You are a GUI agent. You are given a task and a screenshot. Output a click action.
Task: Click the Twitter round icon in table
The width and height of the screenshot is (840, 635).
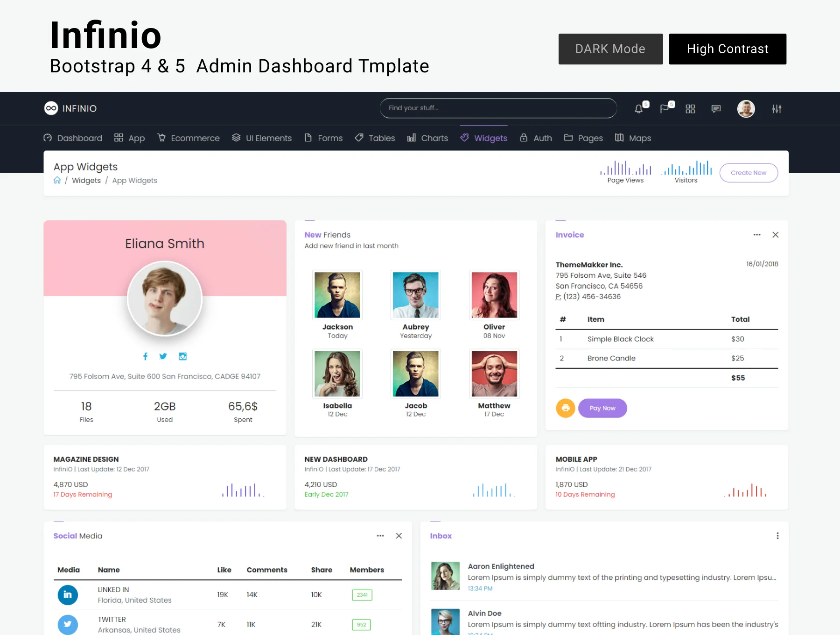[x=68, y=625]
